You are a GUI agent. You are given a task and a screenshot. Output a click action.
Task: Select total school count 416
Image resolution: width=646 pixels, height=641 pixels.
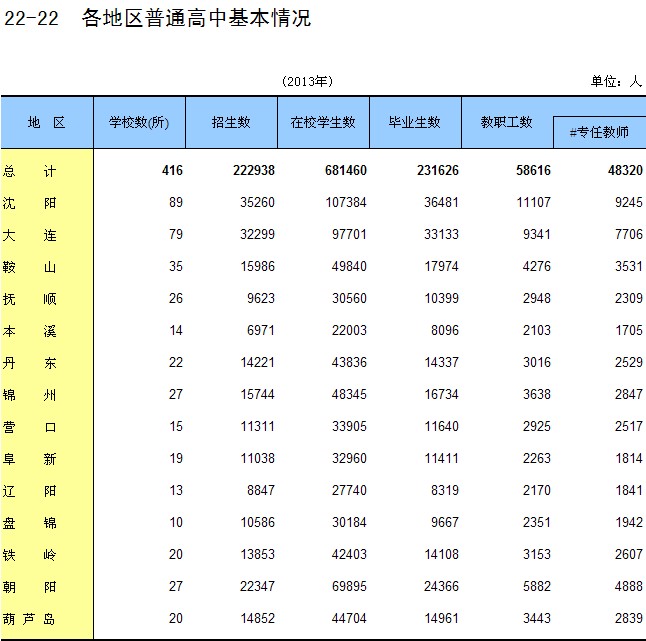tap(172, 170)
